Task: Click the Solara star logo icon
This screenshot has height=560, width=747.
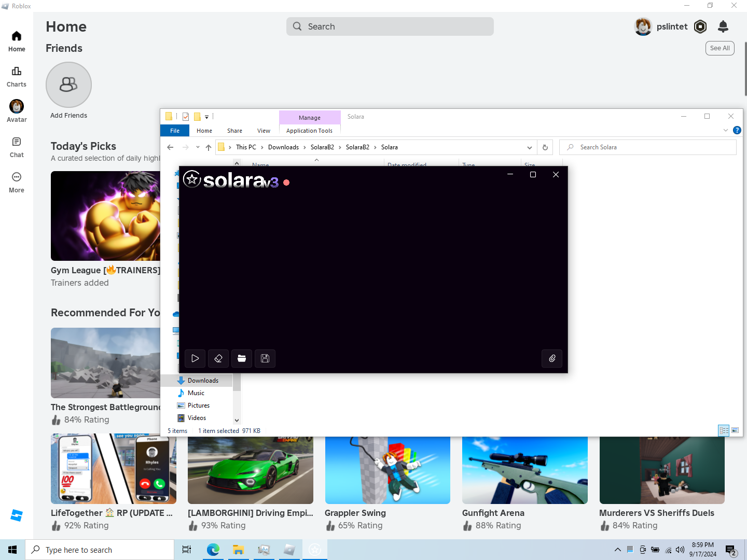Action: (192, 179)
